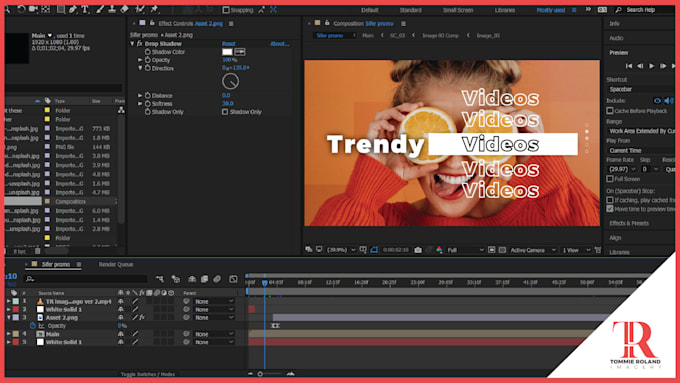Click Reset on Drop Shadow
The image size is (680, 383).
[x=229, y=44]
